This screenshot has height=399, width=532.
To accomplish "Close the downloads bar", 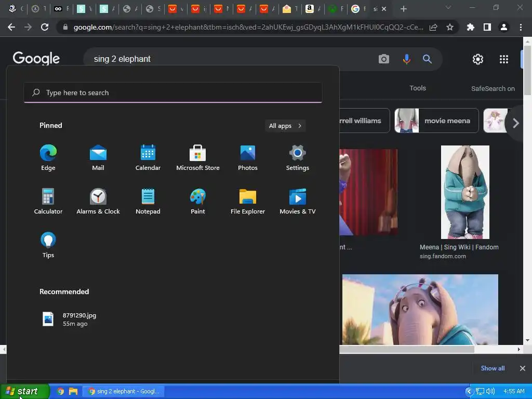I will point(523,368).
